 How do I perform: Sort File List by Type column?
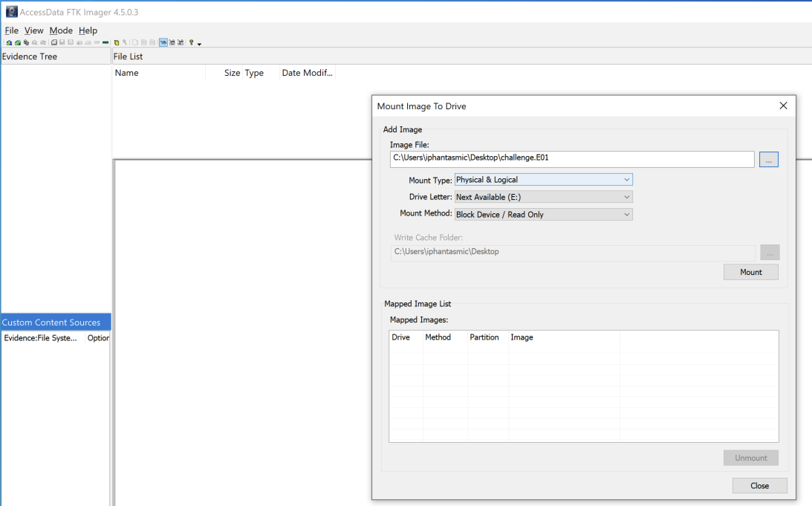point(261,73)
